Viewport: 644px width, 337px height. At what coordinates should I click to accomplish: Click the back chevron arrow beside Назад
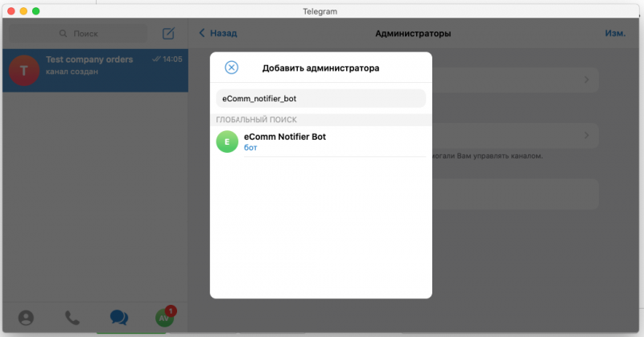(x=202, y=34)
